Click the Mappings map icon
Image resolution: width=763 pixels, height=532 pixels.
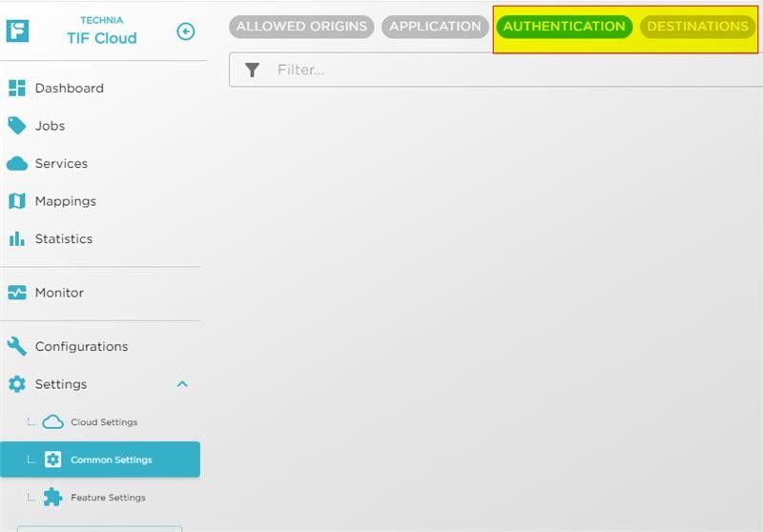point(17,201)
